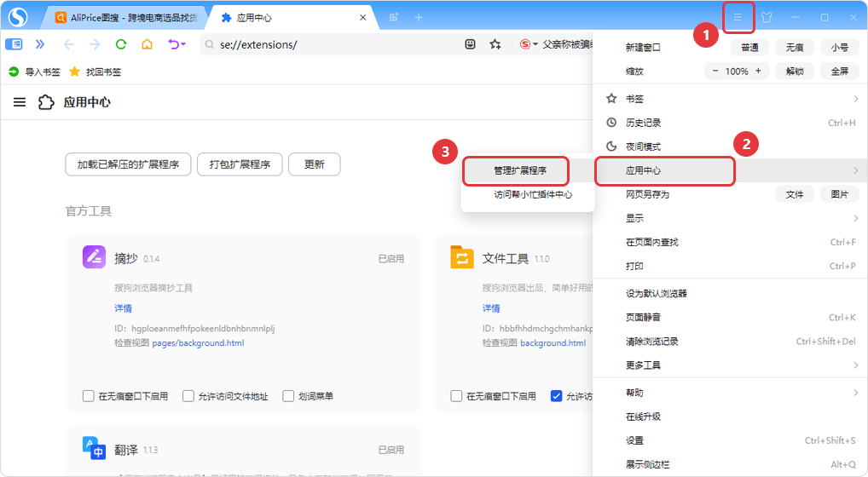The height and width of the screenshot is (477, 868).
Task: Choose 历史记录 in the main menu
Action: [643, 123]
